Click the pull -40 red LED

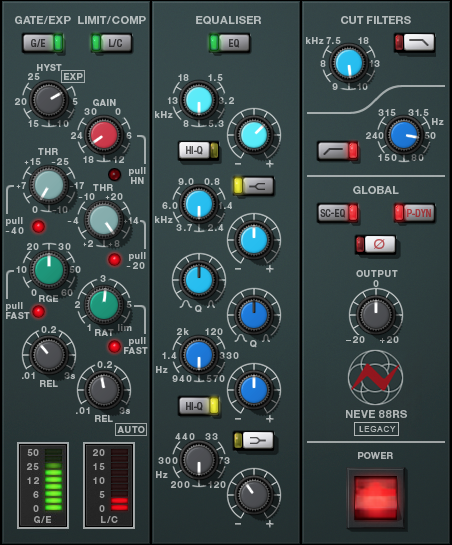(x=39, y=226)
